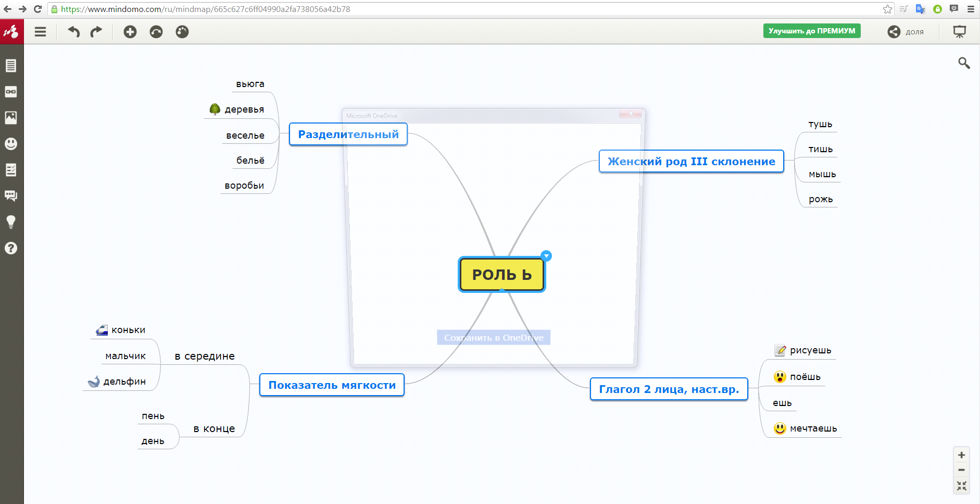Select subtopic деревья
Image resolution: width=980 pixels, height=504 pixels.
244,109
